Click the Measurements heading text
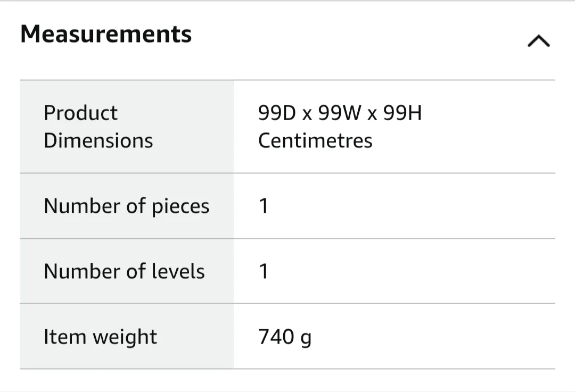 [x=106, y=35]
